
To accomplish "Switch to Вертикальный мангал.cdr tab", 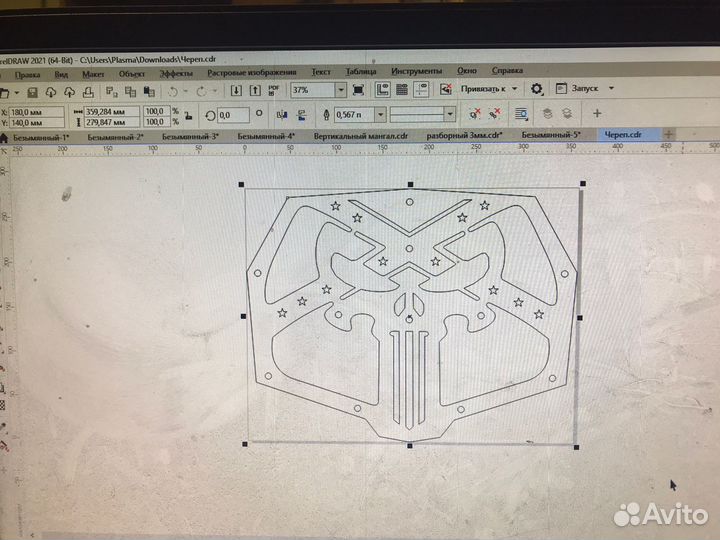I will 361,134.
